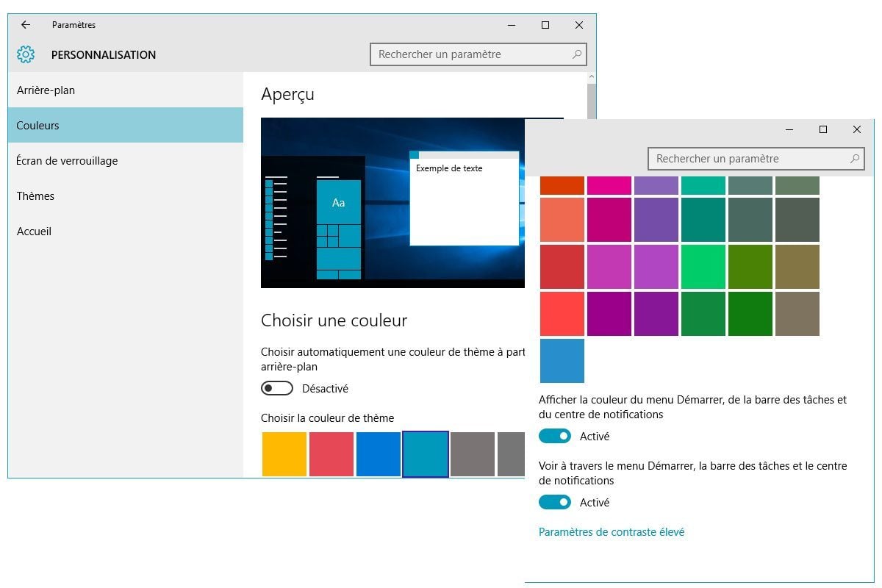Click the search magnifier in the left window

coord(577,54)
